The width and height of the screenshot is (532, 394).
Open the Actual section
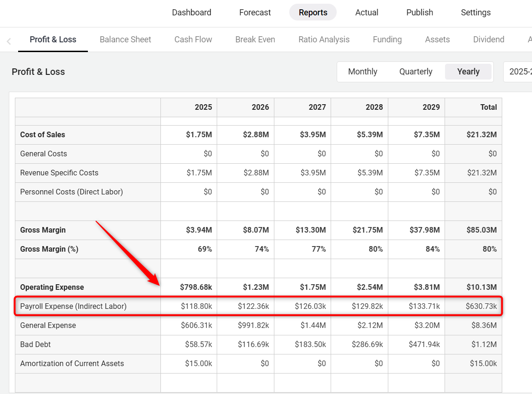[366, 13]
